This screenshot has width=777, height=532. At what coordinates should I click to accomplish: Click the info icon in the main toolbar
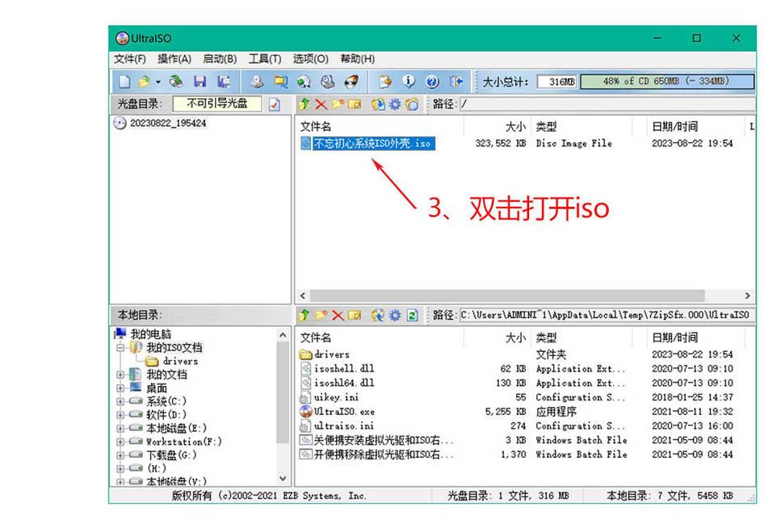409,82
